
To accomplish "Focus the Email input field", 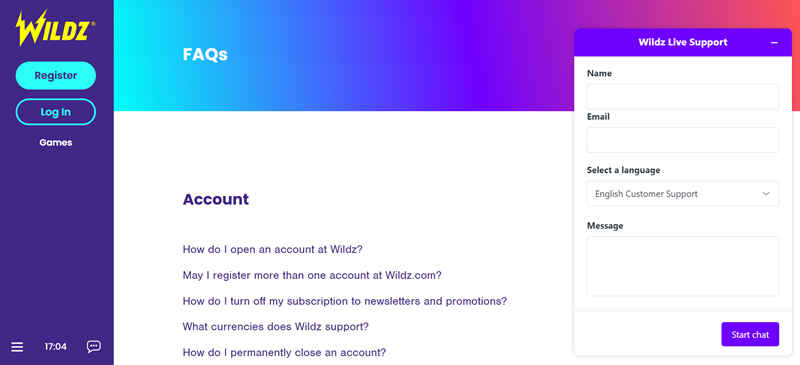I will [x=683, y=140].
